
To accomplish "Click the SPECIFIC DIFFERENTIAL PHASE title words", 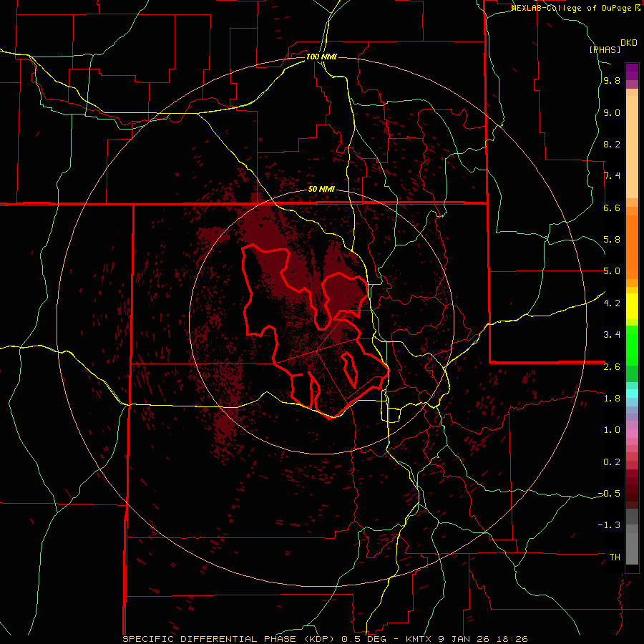I will (209, 639).
